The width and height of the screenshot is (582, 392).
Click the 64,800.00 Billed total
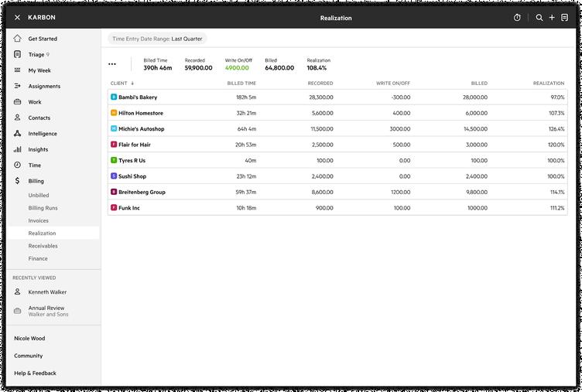[x=279, y=68]
